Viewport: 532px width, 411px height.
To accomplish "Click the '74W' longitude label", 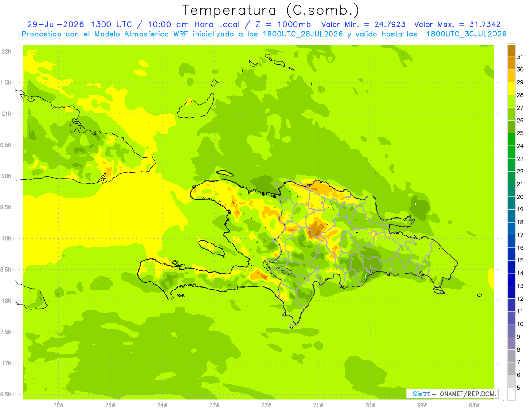I will (162, 405).
